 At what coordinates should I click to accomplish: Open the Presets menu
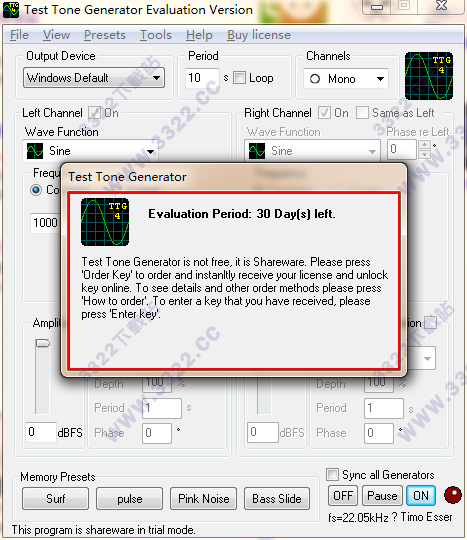[105, 35]
